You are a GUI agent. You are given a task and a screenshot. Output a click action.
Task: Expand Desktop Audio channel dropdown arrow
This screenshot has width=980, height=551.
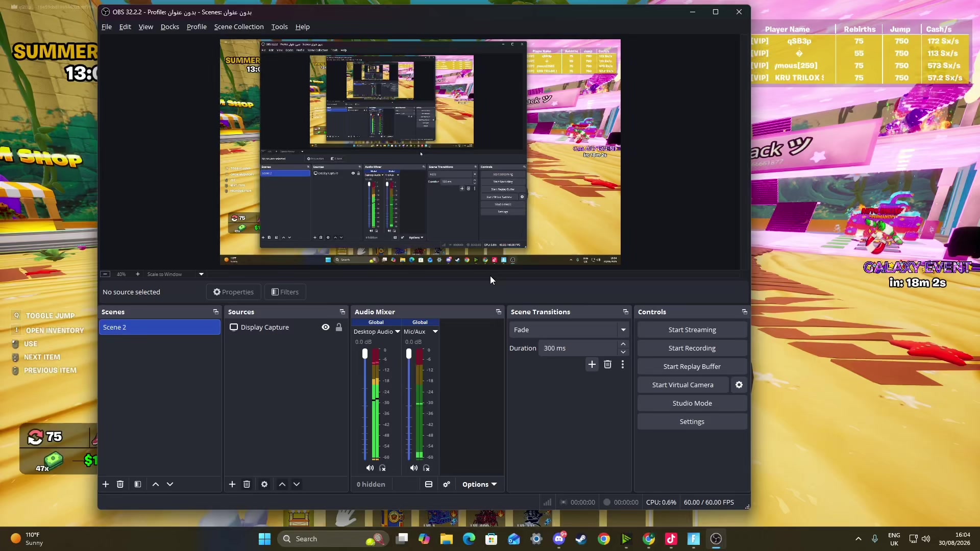(x=398, y=332)
